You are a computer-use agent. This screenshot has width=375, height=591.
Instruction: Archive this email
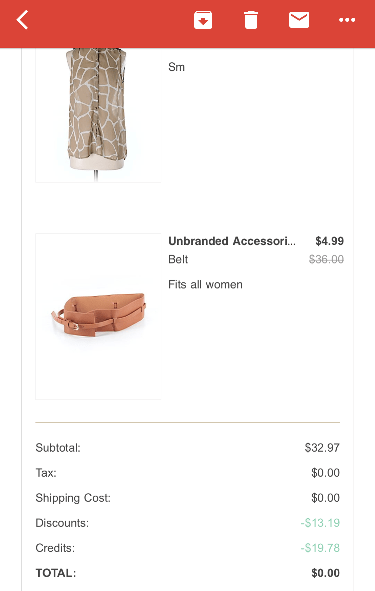(203, 20)
